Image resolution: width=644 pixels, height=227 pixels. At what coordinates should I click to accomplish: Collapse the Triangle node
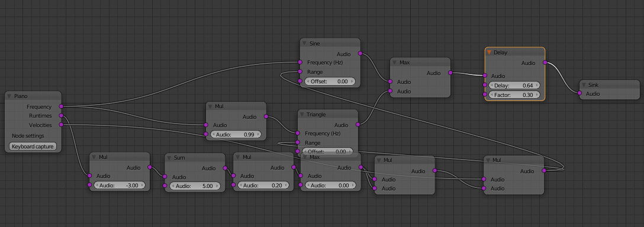click(x=302, y=115)
